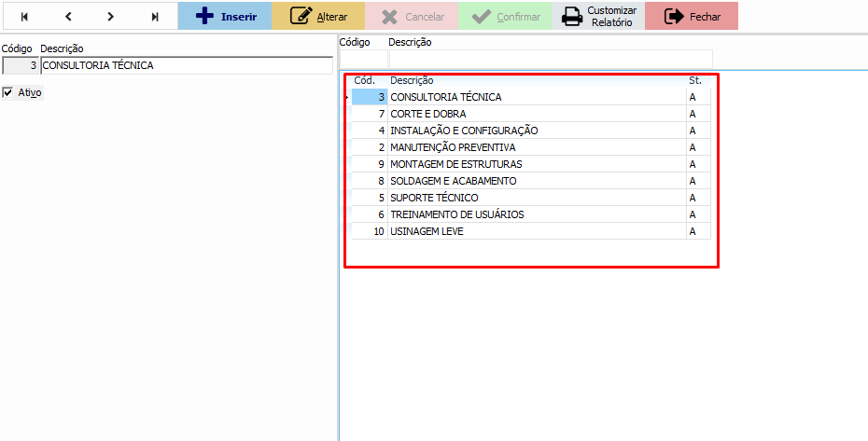868x441 pixels.
Task: Sort grid by St. column header
Action: (x=695, y=81)
